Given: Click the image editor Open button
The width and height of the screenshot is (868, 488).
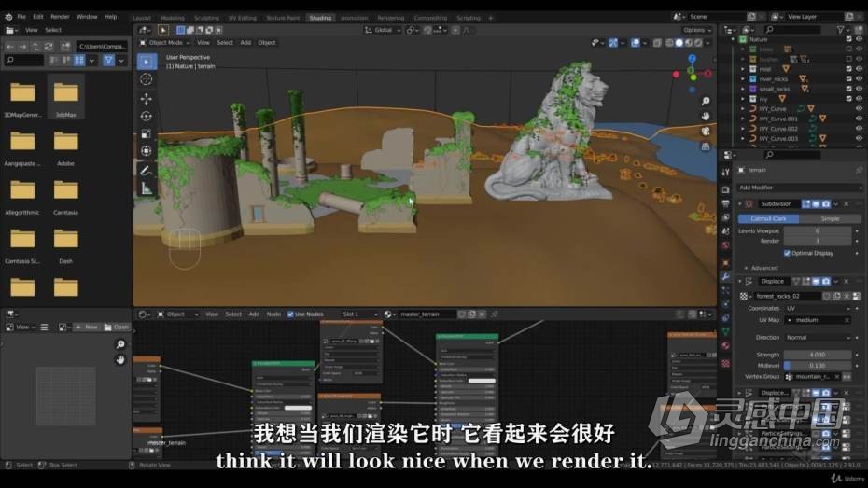Looking at the screenshot, I should click(x=117, y=327).
